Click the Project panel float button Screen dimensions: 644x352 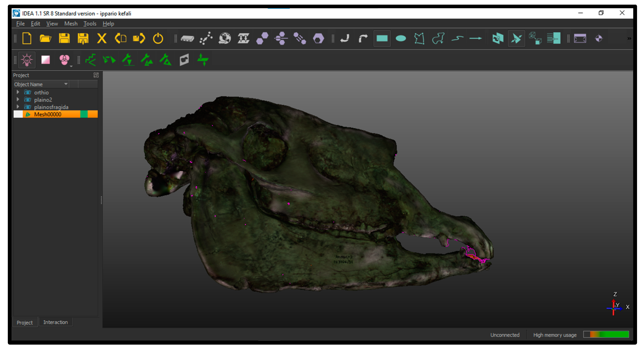point(96,75)
